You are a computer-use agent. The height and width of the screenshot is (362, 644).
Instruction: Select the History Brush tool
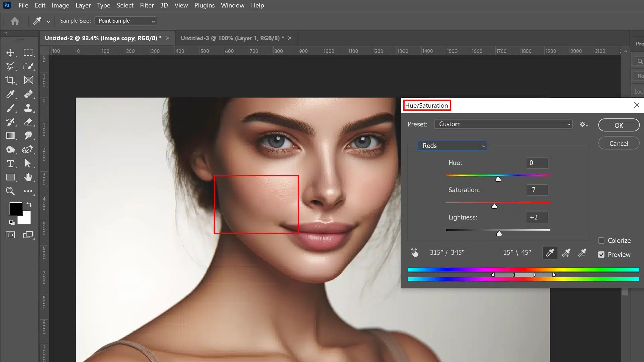point(10,122)
